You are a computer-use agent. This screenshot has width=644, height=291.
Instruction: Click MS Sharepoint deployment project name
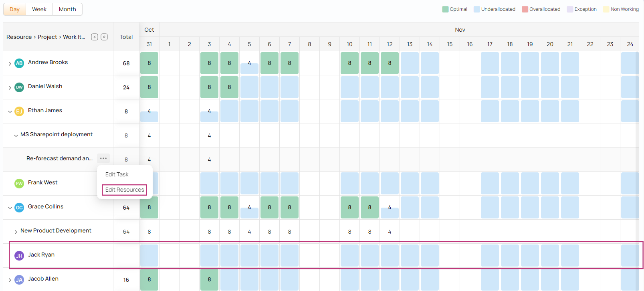(x=57, y=134)
